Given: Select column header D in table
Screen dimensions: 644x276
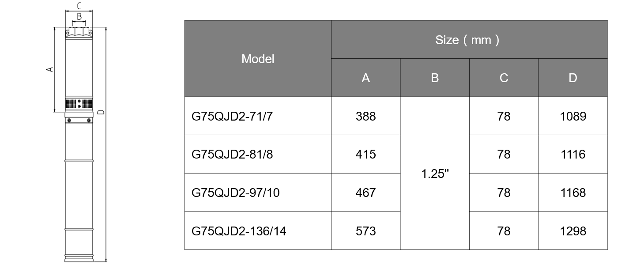Looking at the screenshot, I should [x=573, y=78].
